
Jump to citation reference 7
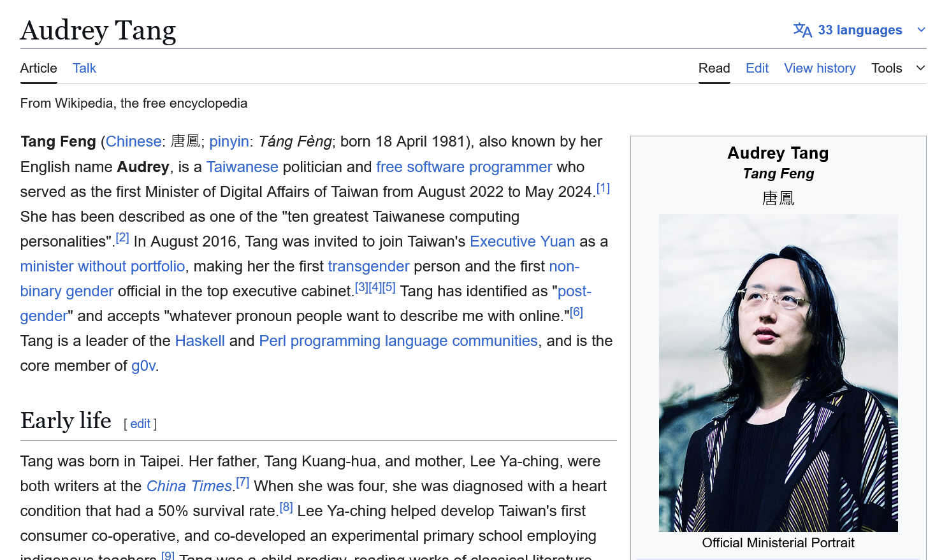(242, 482)
